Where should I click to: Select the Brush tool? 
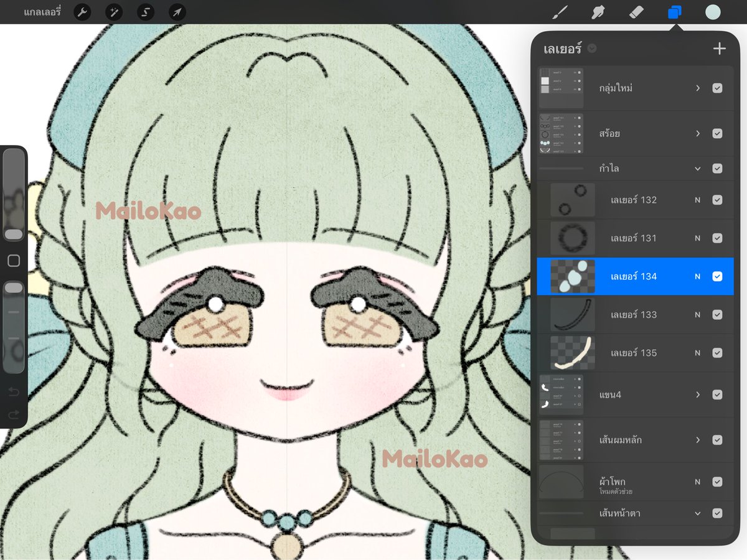tap(561, 12)
